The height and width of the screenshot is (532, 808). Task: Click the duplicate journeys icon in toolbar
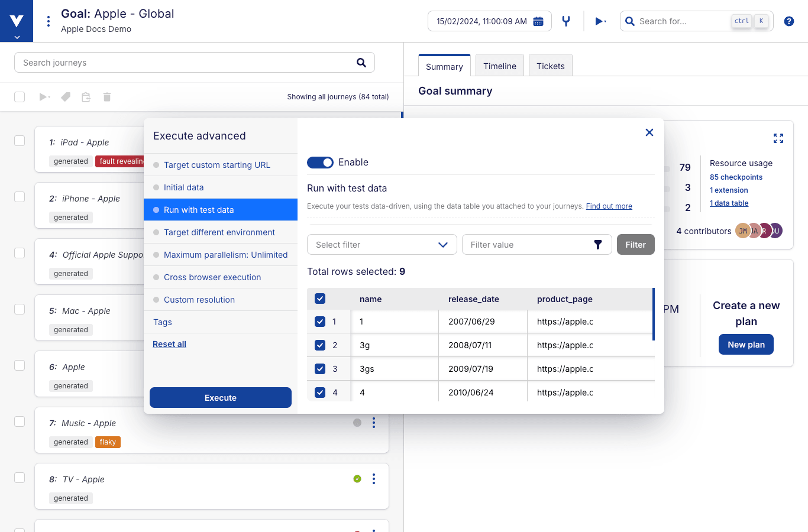click(x=86, y=96)
